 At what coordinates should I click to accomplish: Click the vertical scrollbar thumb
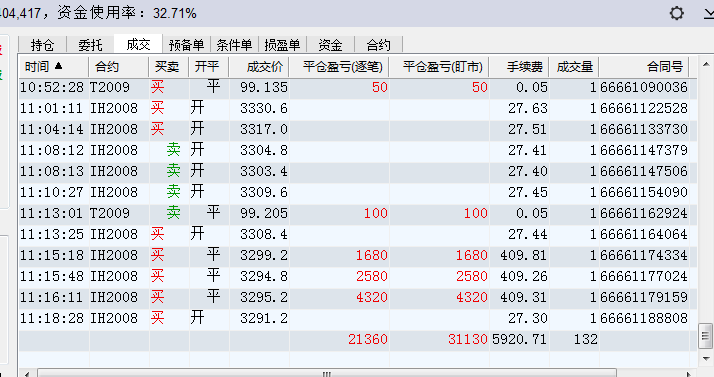tap(706, 336)
